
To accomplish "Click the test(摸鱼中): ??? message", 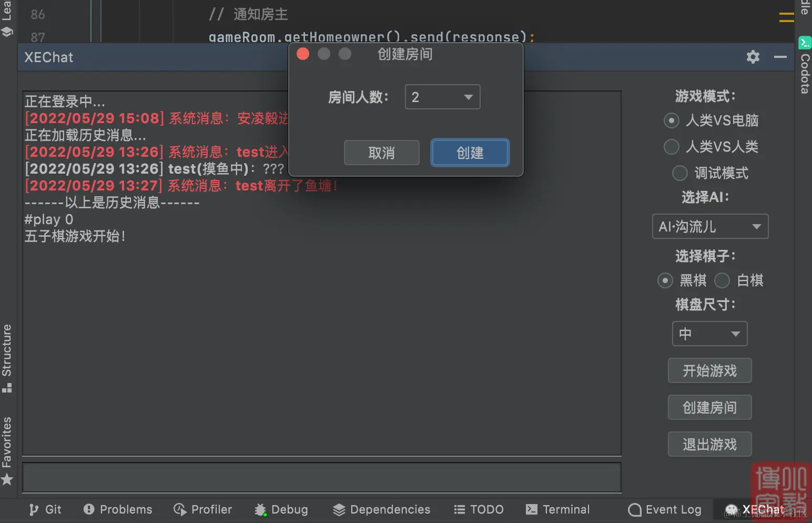I will tap(155, 169).
